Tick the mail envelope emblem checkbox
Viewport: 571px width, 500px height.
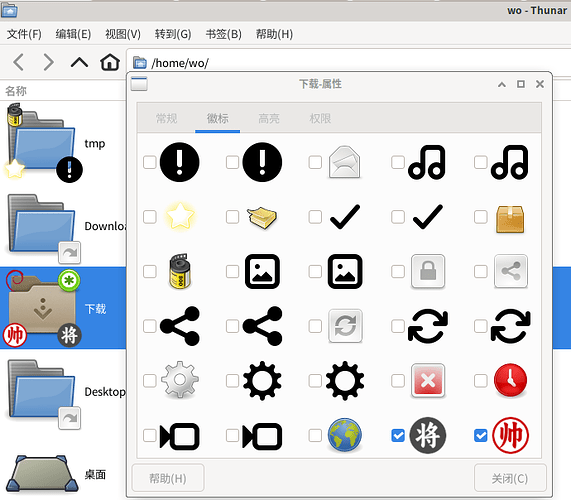pos(315,162)
